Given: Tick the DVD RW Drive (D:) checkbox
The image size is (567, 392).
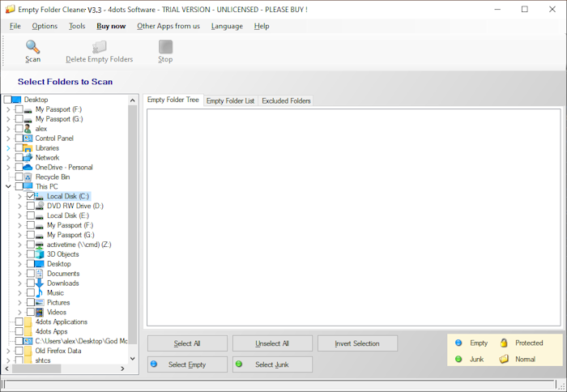Looking at the screenshot, I should [x=31, y=206].
